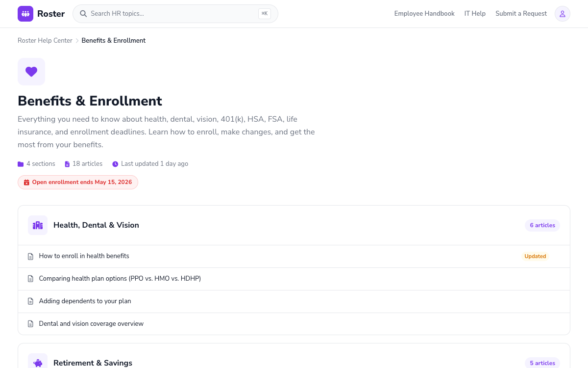This screenshot has width=588, height=368.
Task: Open Comparing health plan options article
Action: pos(294,279)
